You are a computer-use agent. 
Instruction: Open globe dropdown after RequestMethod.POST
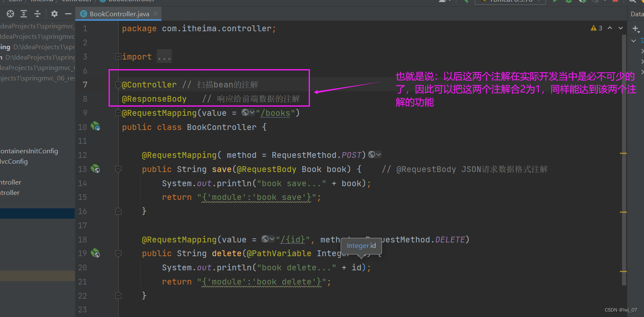coord(374,155)
